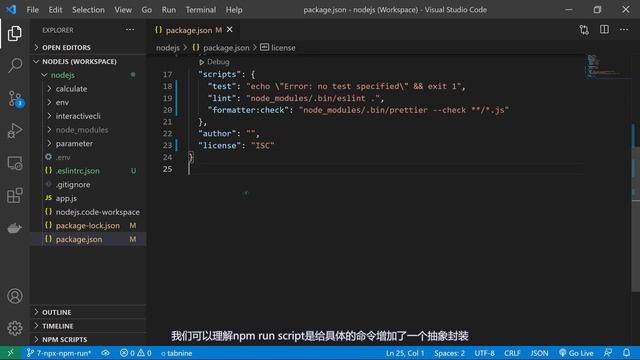Open the app.js file
This screenshot has width=640, height=360.
[x=88, y=198]
